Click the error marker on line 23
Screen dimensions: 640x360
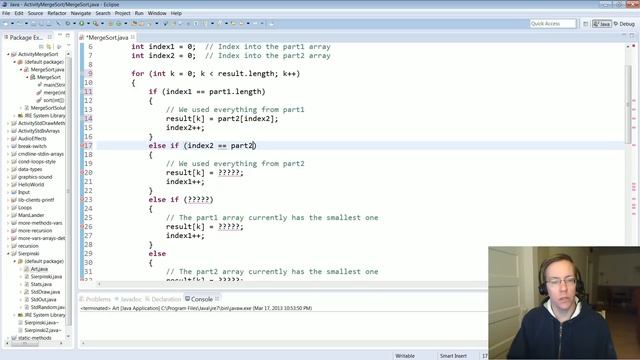[82, 199]
